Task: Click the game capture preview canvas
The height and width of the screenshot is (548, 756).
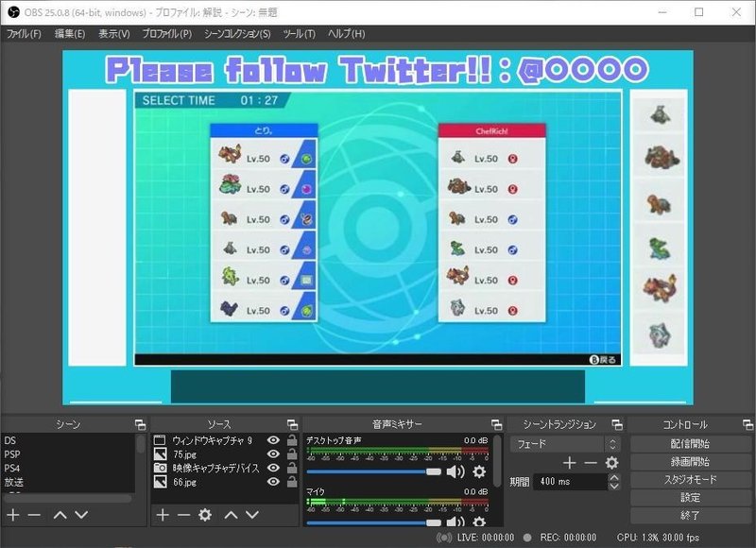Action: (x=377, y=228)
